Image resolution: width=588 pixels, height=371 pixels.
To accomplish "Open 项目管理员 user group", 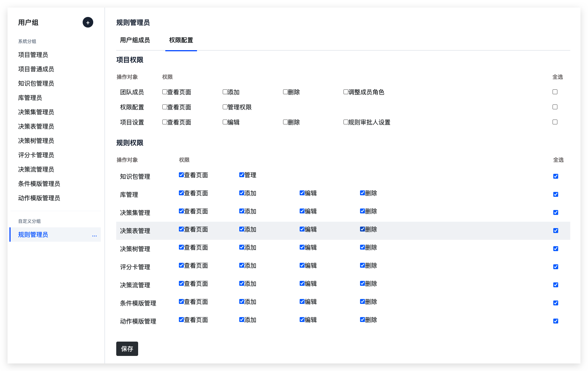I will (x=33, y=55).
